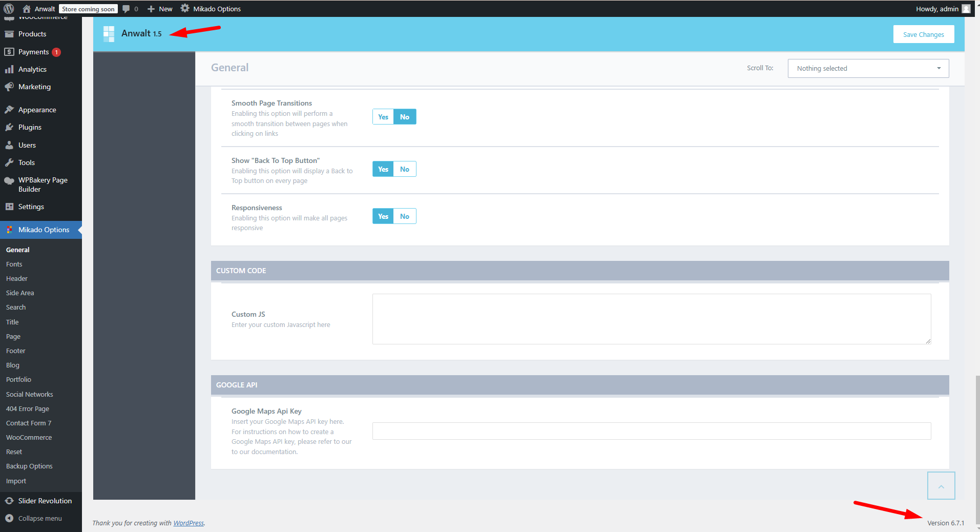Click the Products sidebar icon
The width and height of the screenshot is (980, 532).
[x=9, y=34]
